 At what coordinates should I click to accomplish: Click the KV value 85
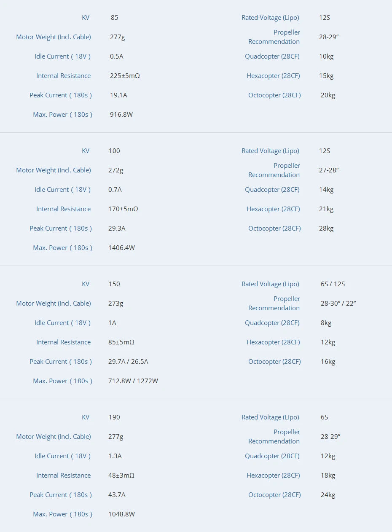(x=115, y=18)
